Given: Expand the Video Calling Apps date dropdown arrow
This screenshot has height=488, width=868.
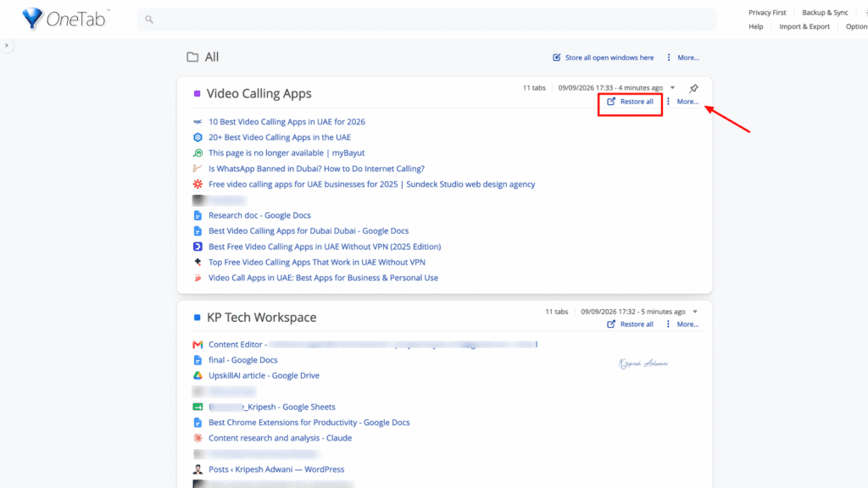Looking at the screenshot, I should coord(672,88).
